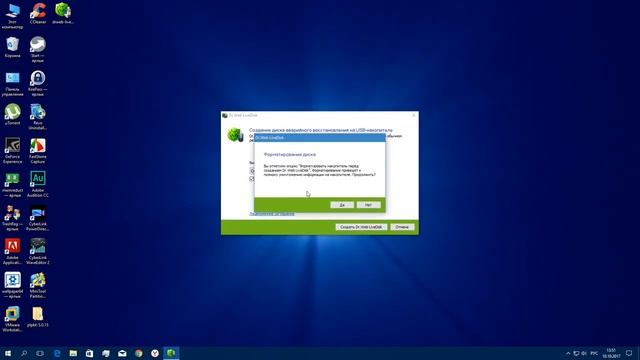The width and height of the screenshot is (640, 360).
Task: Open Microsoft Store from taskbar
Action: point(89,353)
